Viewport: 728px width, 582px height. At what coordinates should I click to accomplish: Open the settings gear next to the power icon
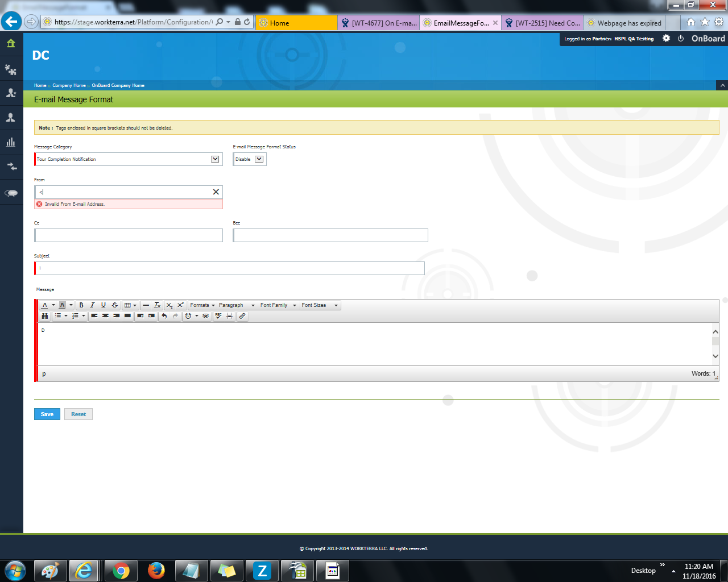tap(666, 39)
